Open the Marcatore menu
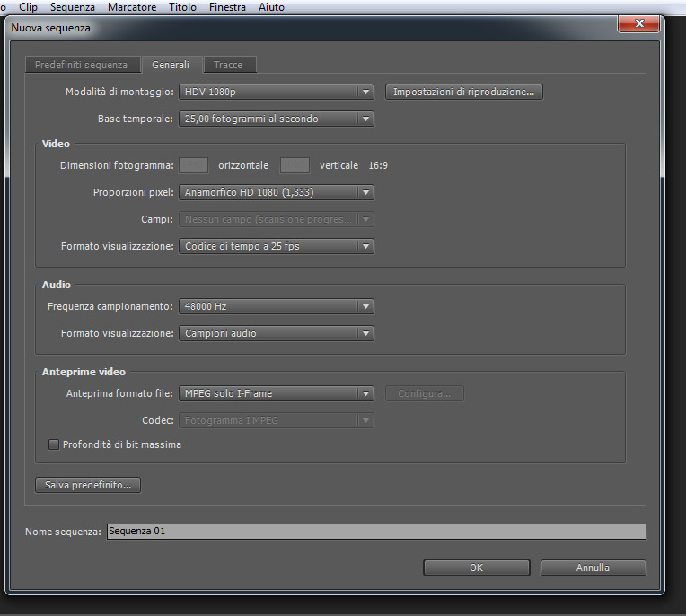686x616 pixels. [x=132, y=7]
